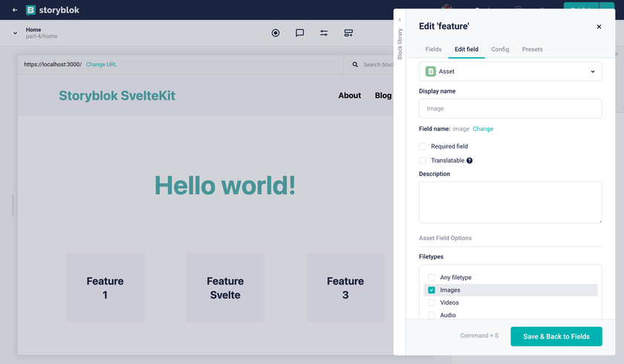Click the Description text area
This screenshot has width=624, height=364.
click(510, 202)
